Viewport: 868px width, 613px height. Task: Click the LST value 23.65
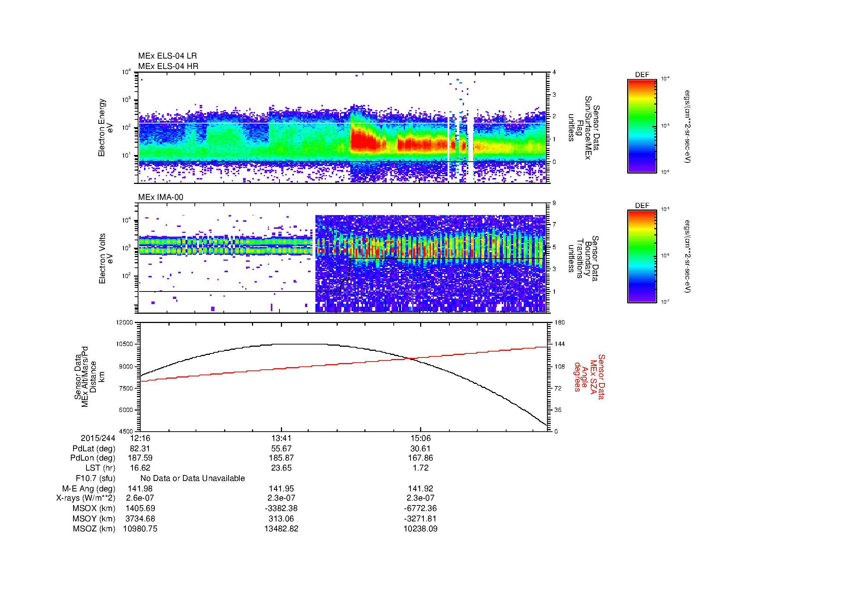click(281, 468)
